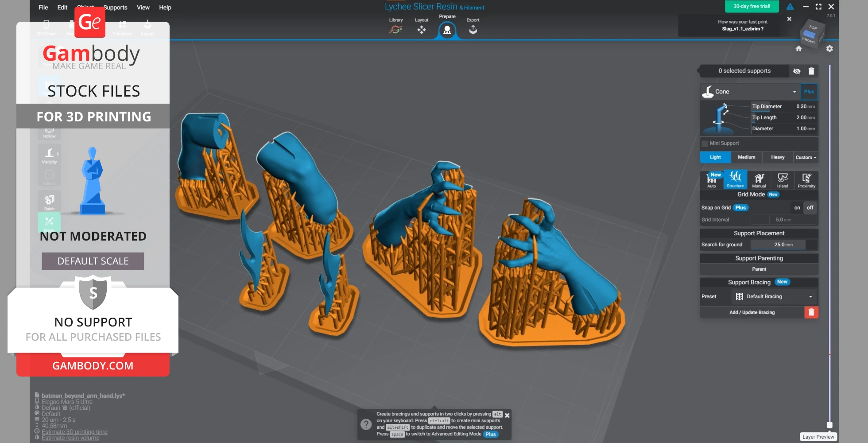Open the Library workspace icon
This screenshot has width=868, height=443.
tap(395, 29)
